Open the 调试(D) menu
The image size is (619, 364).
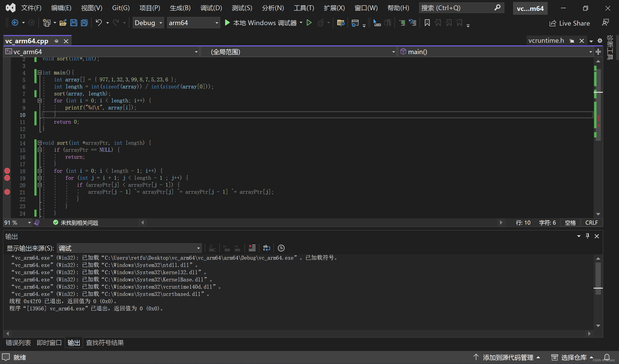[x=211, y=8]
